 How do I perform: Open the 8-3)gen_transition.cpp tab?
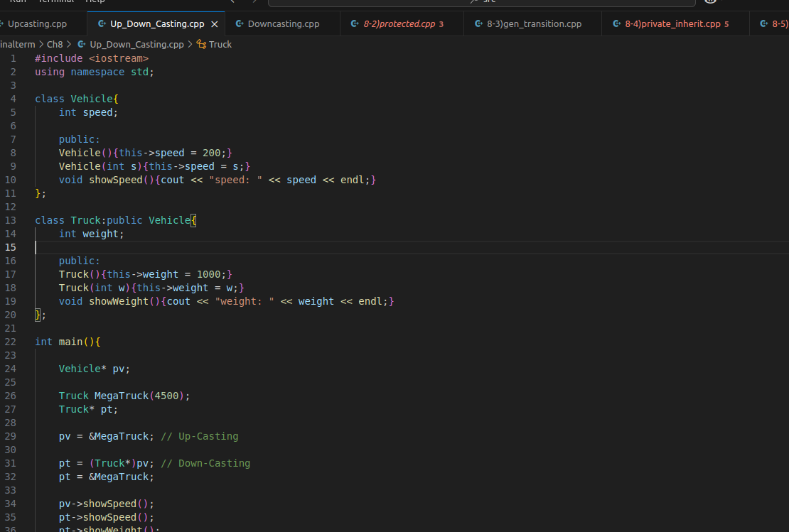tap(534, 23)
